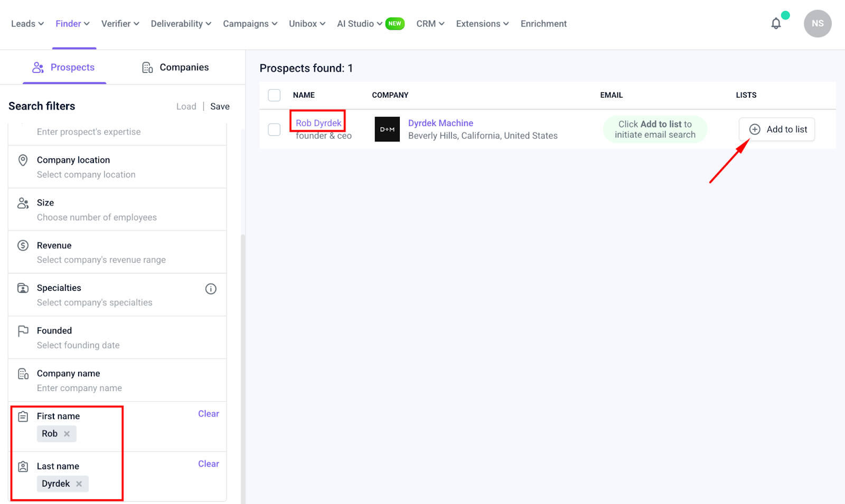The height and width of the screenshot is (504, 845).
Task: Load saved search filters
Action: pos(186,107)
